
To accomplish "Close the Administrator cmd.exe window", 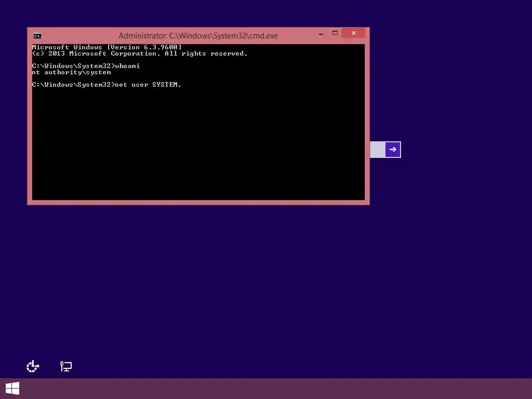I will (x=353, y=33).
